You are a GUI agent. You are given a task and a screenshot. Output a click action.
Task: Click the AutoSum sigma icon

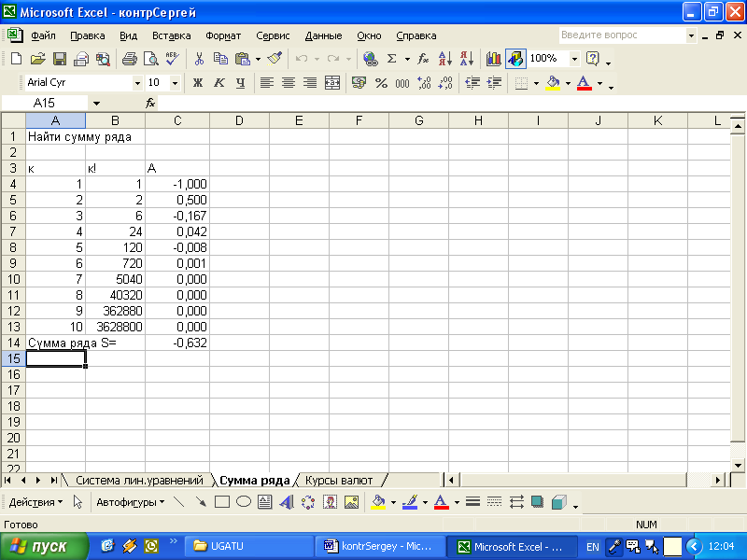392,59
